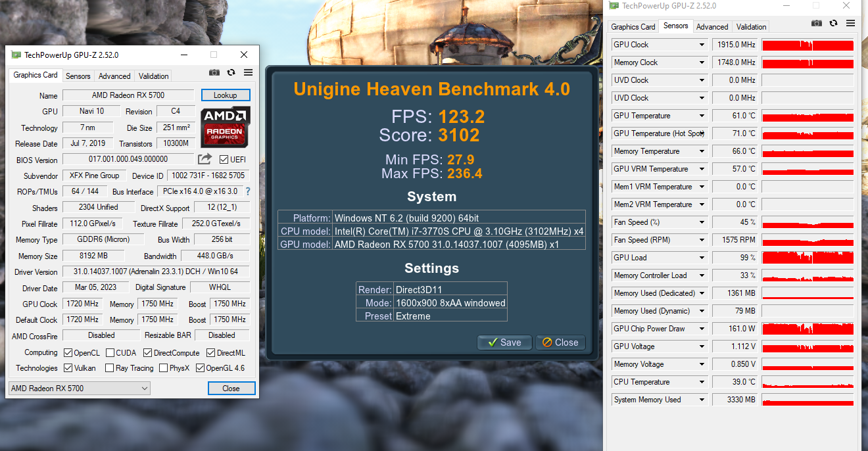Viewport: 868px width, 451px height.
Task: Save the Heaven Benchmark results
Action: point(504,343)
